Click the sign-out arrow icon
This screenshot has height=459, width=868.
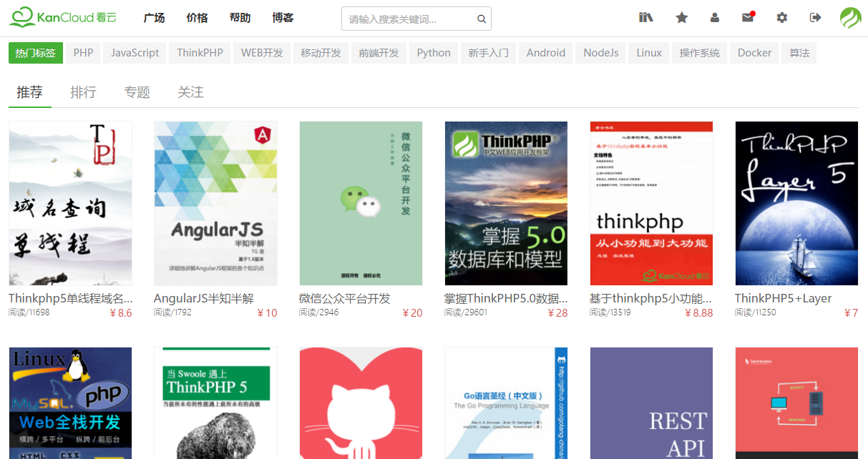[x=815, y=17]
